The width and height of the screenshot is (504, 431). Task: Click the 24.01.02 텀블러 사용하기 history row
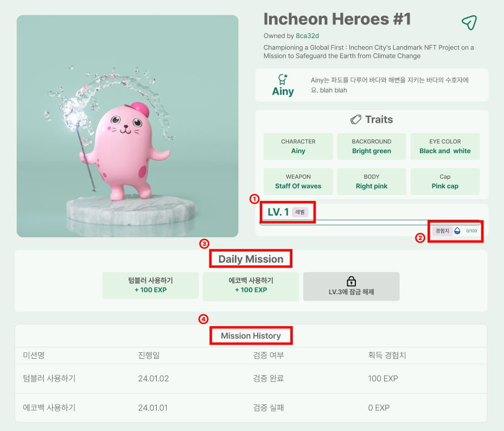251,378
